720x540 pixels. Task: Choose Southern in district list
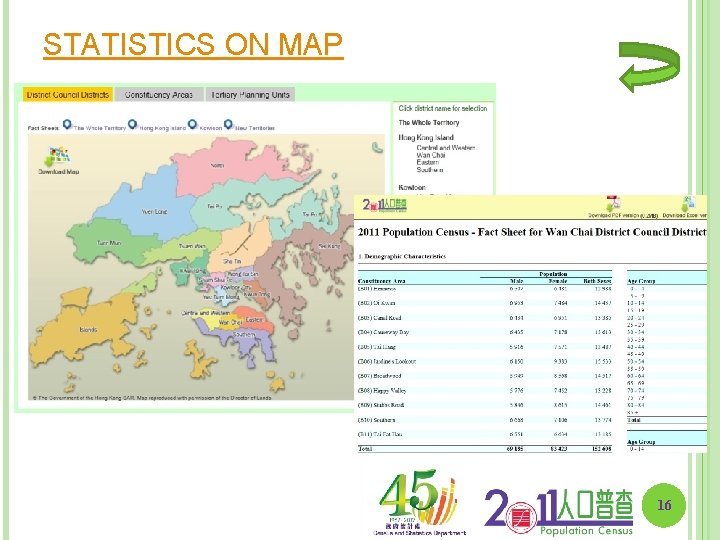(430, 170)
